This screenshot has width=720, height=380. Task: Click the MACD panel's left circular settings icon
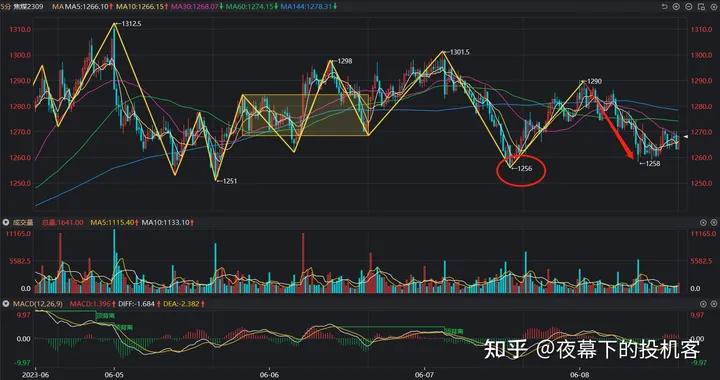703,304
